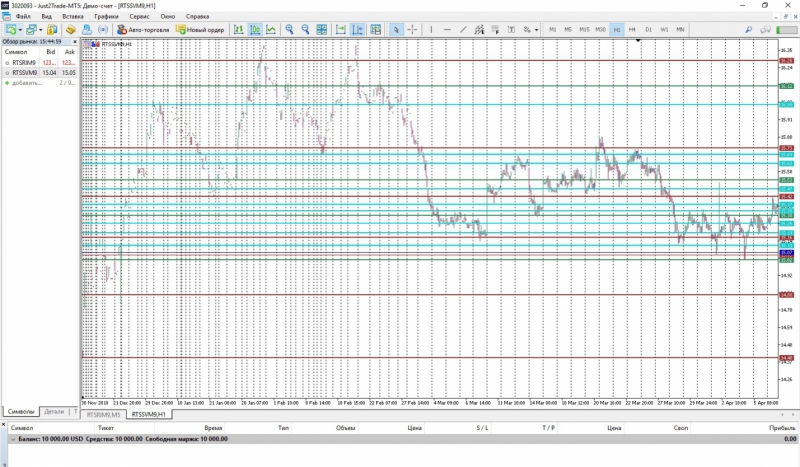This screenshot has height=467, width=800.
Task: Switch timeframe to MN
Action: (x=680, y=30)
